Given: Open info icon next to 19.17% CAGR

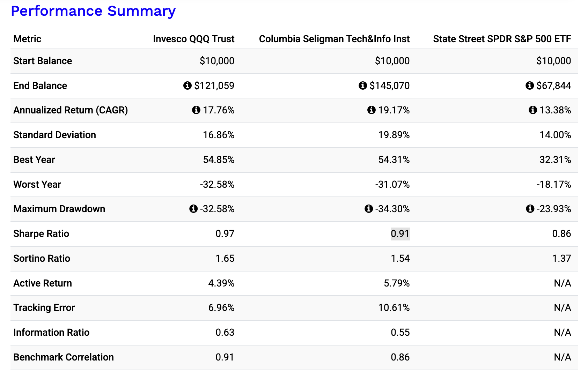Looking at the screenshot, I should point(372,110).
